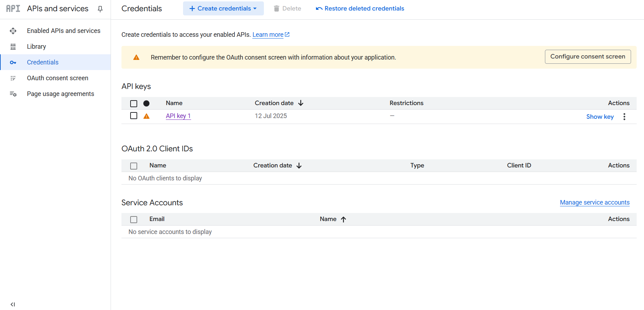Click the Name column header in API keys
This screenshot has width=644, height=310.
pos(174,103)
